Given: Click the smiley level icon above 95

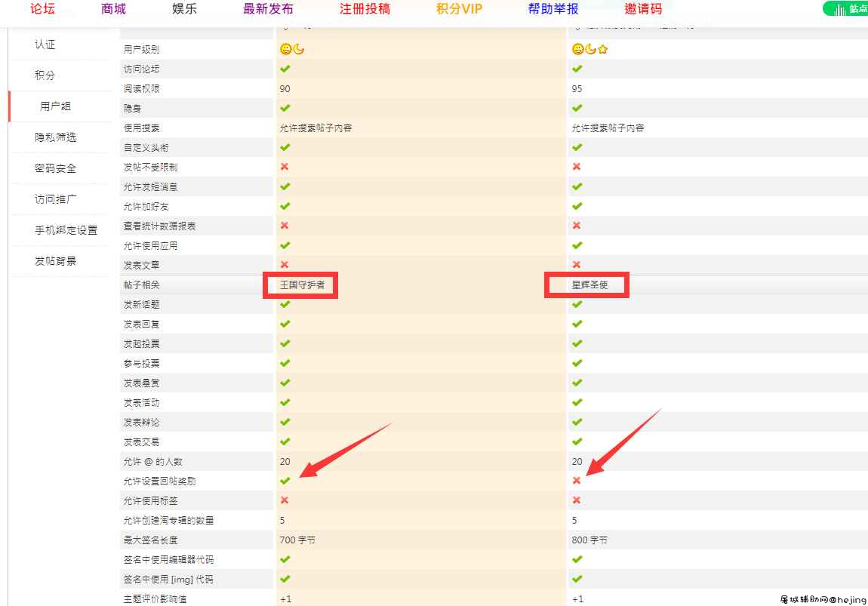Looking at the screenshot, I should (x=578, y=49).
